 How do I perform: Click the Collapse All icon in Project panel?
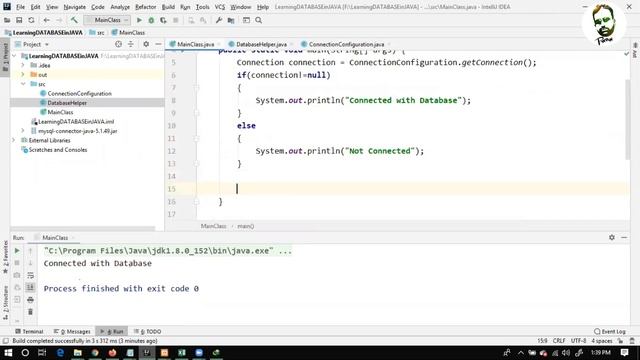pyautogui.click(x=131, y=44)
